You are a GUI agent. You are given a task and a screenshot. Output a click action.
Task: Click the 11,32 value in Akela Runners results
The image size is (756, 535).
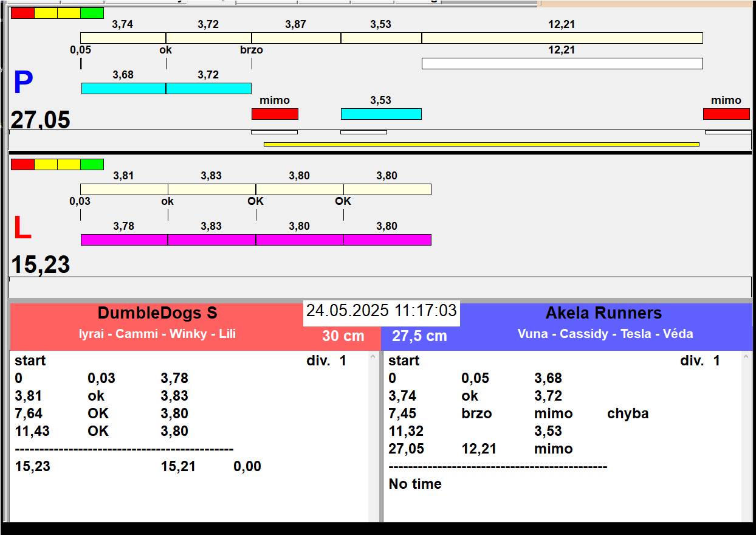tap(406, 431)
